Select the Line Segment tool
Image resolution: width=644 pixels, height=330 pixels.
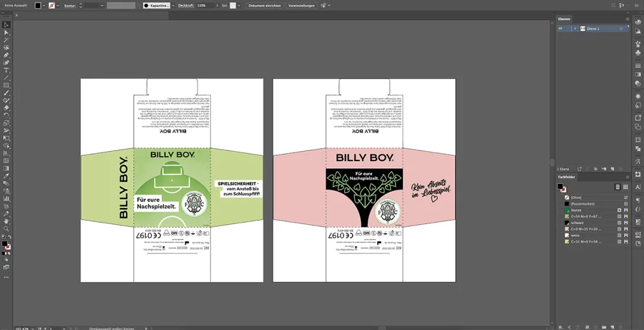click(6, 77)
